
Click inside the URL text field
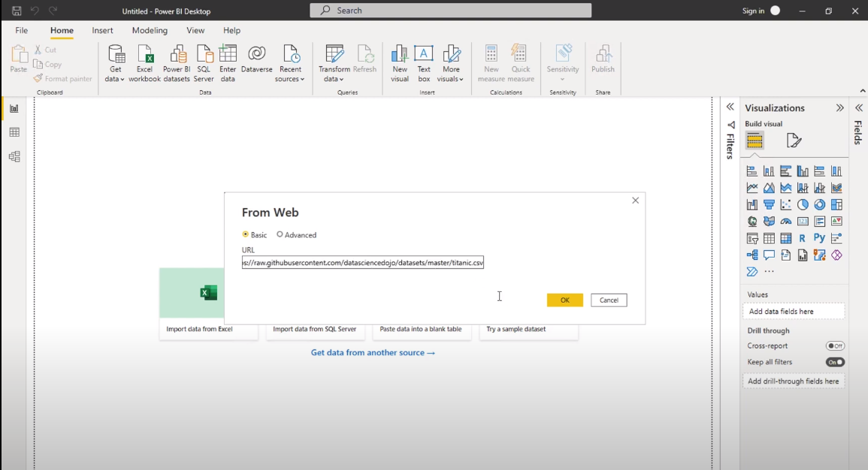coord(362,262)
